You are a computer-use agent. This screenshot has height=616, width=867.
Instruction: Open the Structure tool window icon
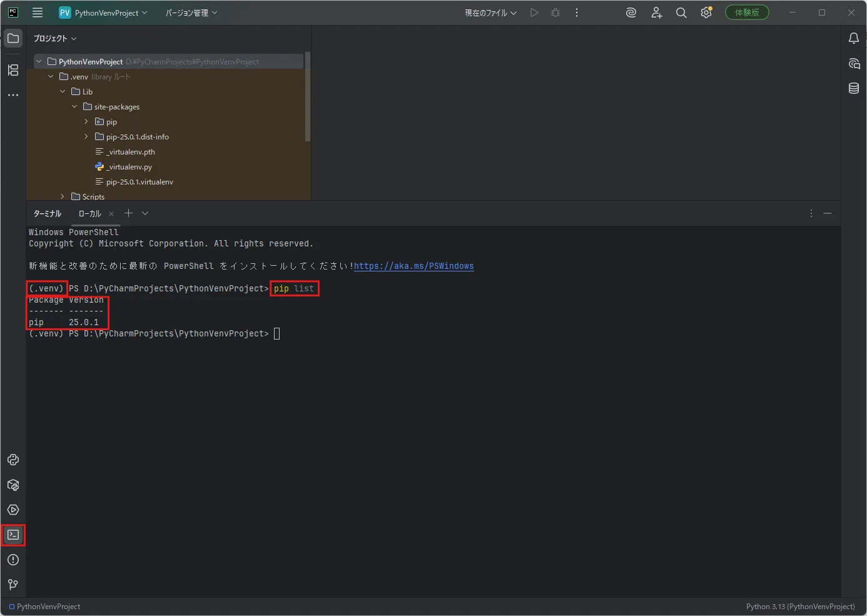[13, 70]
